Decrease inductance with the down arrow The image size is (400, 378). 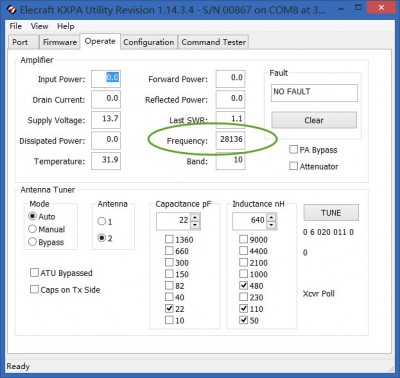click(x=272, y=225)
